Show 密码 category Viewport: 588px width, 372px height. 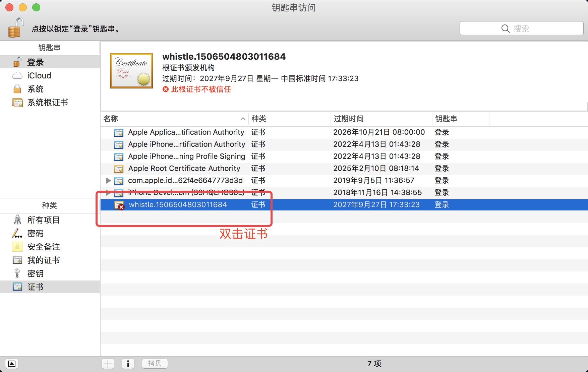tap(50, 233)
